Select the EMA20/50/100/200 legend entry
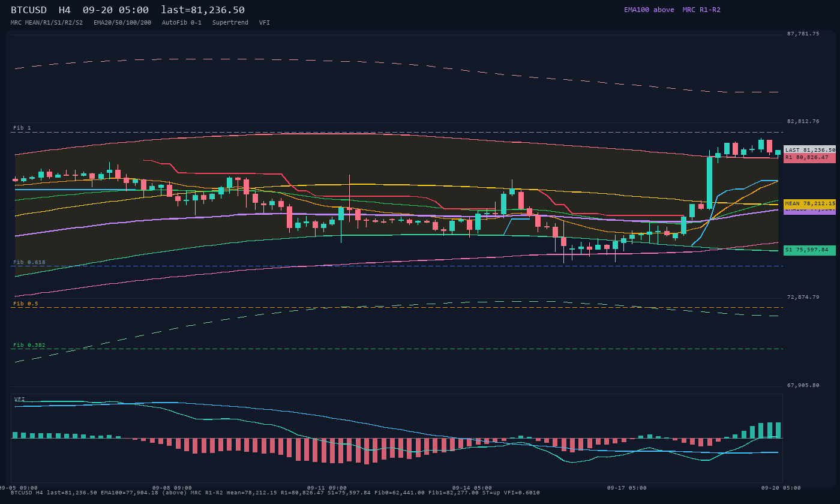This screenshot has width=840, height=504. (x=122, y=23)
